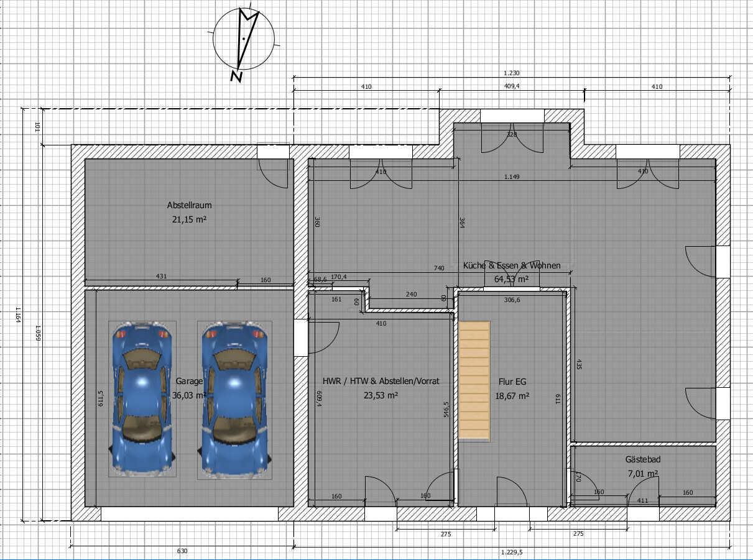This screenshot has height=560, width=753.
Task: Select the Abstellraum door swing symbol
Action: tap(273, 173)
